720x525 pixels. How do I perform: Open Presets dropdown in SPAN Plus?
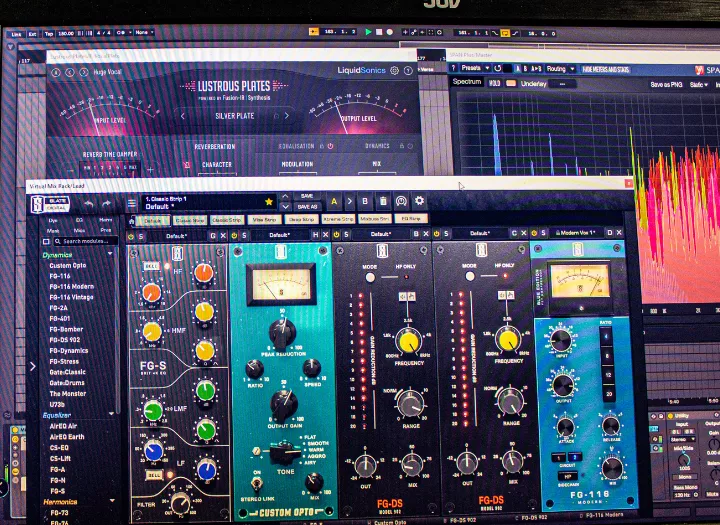click(476, 68)
